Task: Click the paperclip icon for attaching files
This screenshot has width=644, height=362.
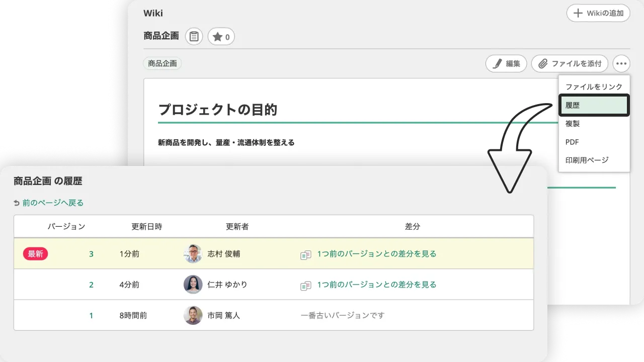Action: tap(542, 63)
